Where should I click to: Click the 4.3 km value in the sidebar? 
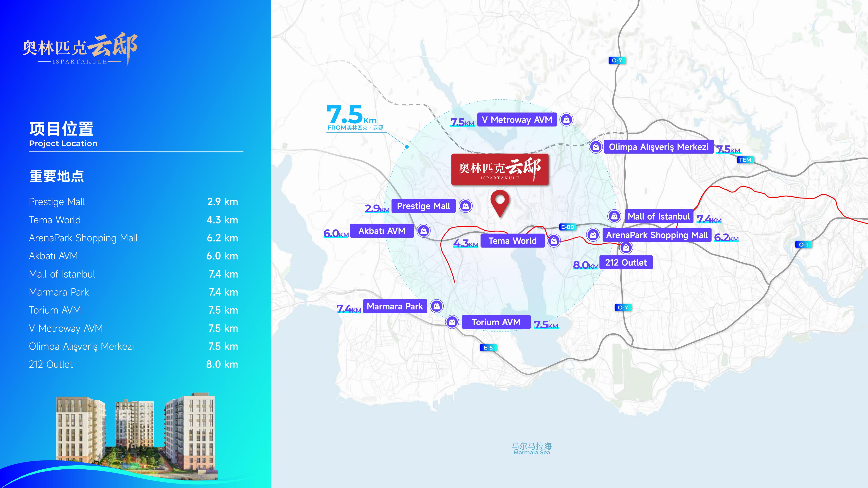click(222, 220)
